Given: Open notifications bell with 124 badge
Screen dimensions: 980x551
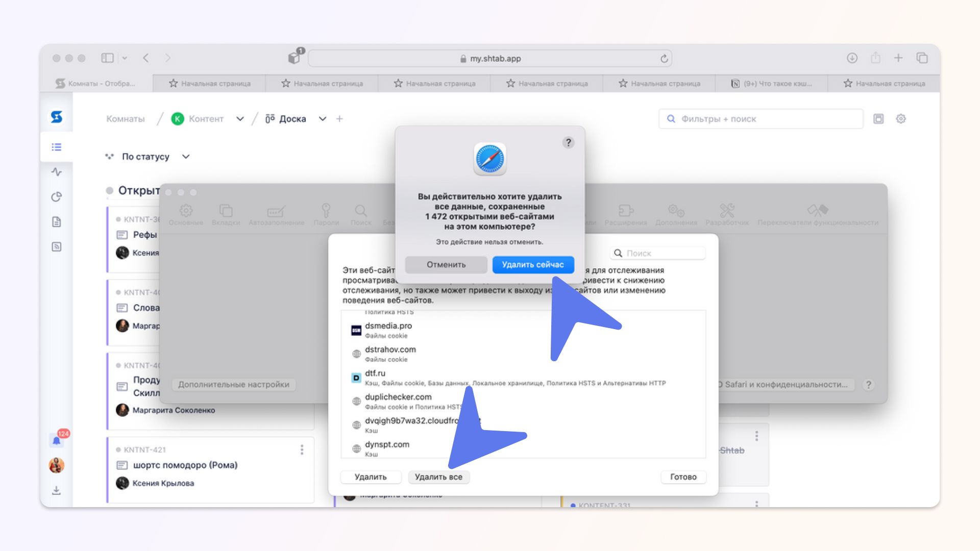Looking at the screenshot, I should [57, 440].
